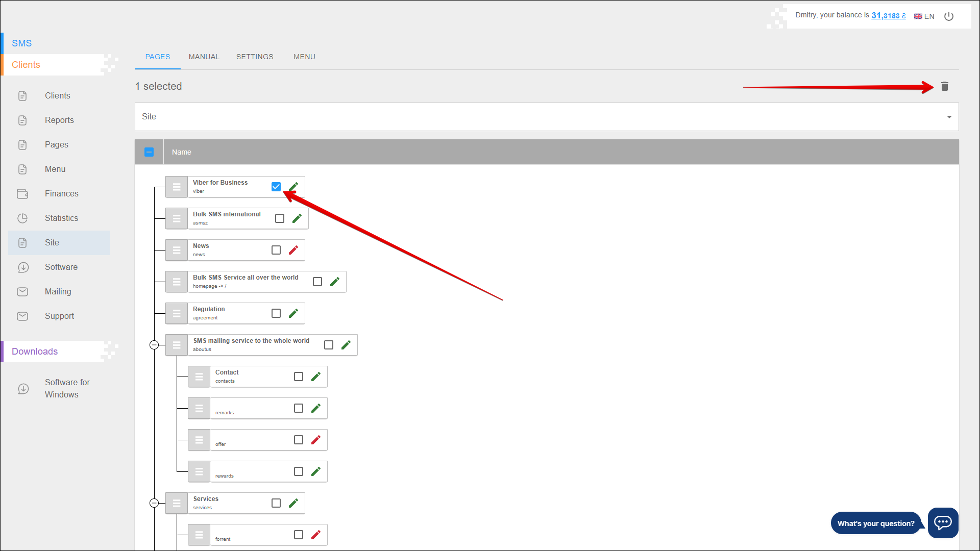The width and height of the screenshot is (980, 551).
Task: Change language via EN flag selector
Action: [x=924, y=16]
